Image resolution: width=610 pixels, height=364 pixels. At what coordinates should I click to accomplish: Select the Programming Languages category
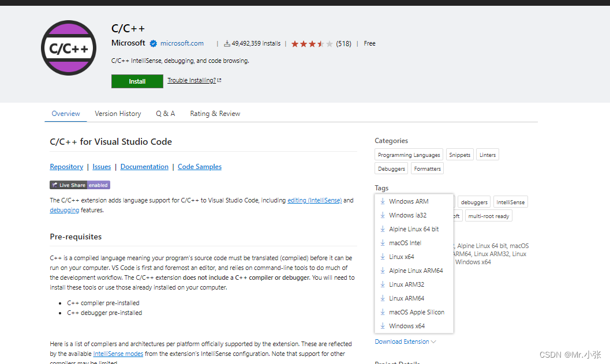click(x=409, y=155)
